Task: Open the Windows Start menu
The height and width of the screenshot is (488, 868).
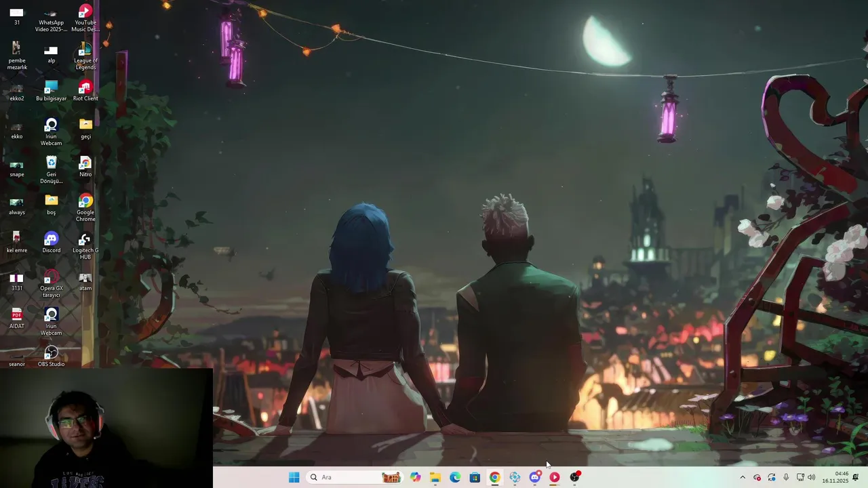Action: click(x=294, y=477)
